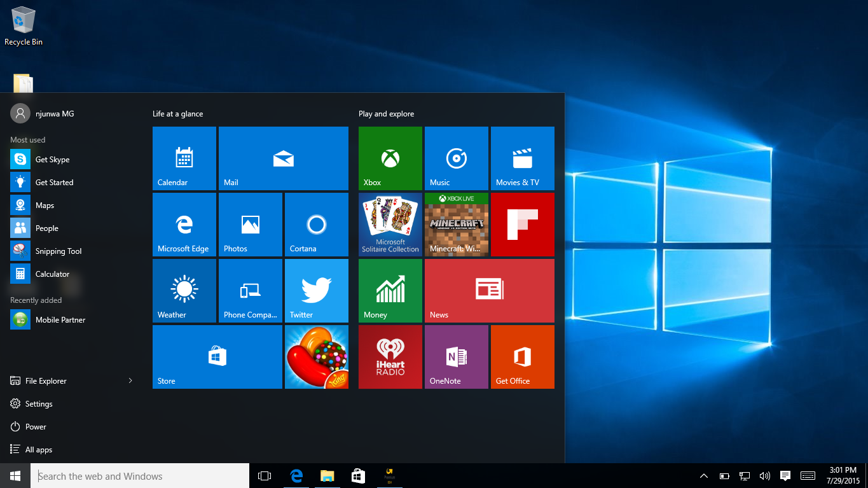Open the OneNote tile
The width and height of the screenshot is (868, 488).
456,356
